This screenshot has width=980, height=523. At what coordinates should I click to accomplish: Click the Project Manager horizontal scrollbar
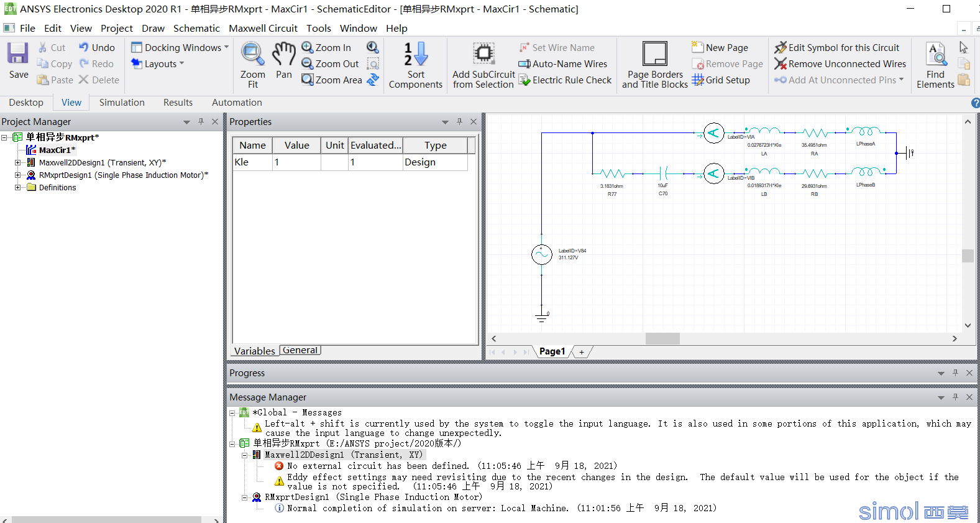click(x=106, y=519)
